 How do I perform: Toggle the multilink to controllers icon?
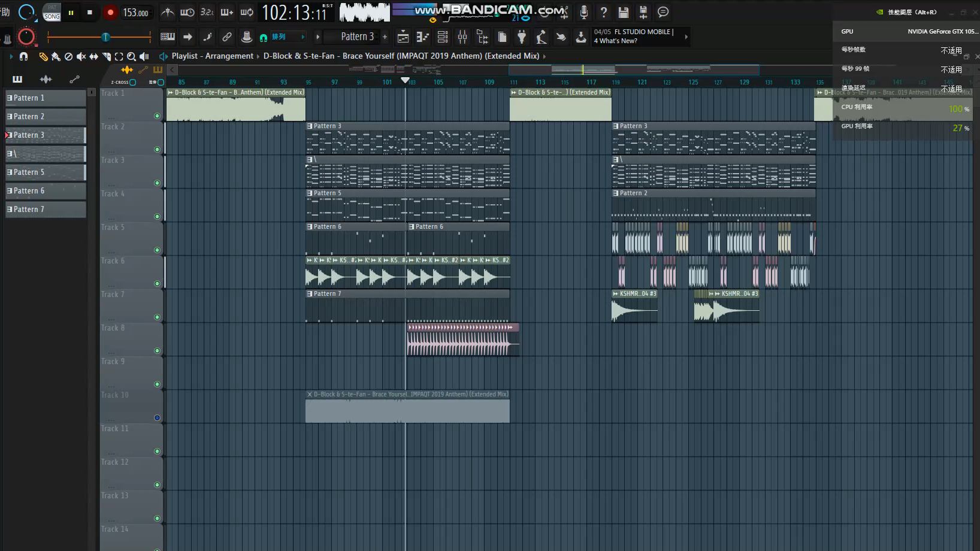pyautogui.click(x=227, y=37)
